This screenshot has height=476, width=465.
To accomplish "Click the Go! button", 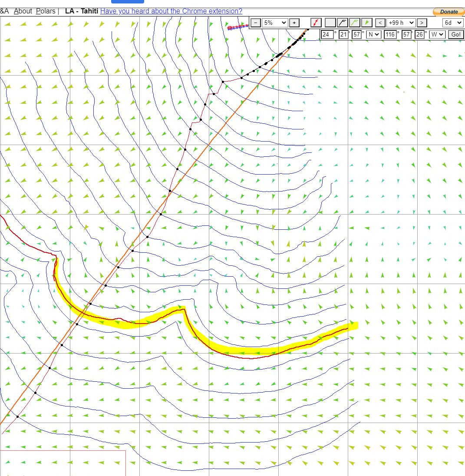I will (x=456, y=34).
